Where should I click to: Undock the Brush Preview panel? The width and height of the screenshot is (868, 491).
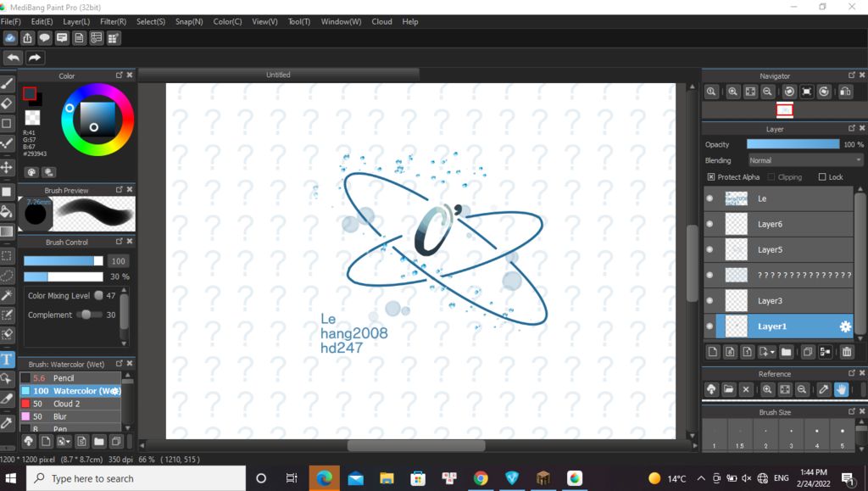pyautogui.click(x=119, y=189)
